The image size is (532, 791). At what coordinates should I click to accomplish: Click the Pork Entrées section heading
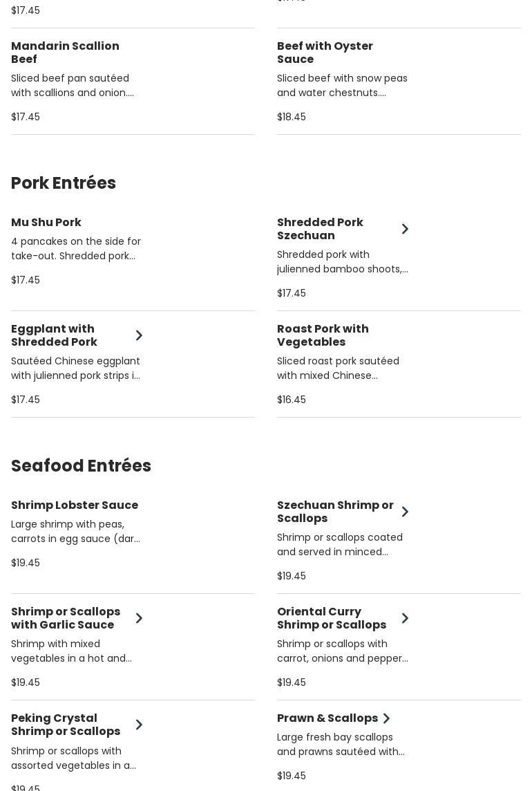(64, 183)
